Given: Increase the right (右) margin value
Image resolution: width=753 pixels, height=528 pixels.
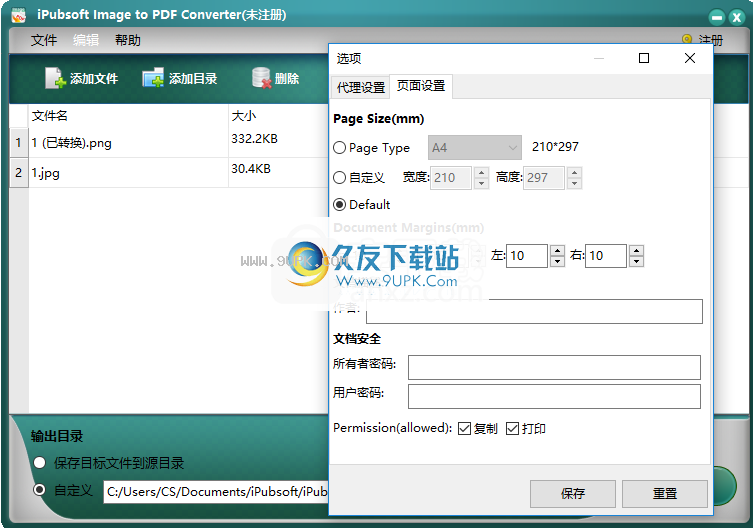Looking at the screenshot, I should tap(636, 250).
